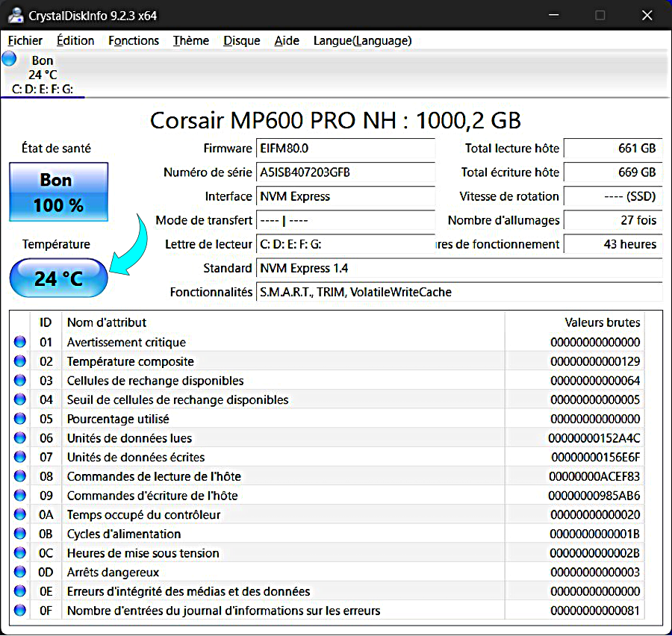Click the 24 °C temperature button
Viewport: 672px width, 636px height.
pyautogui.click(x=59, y=278)
